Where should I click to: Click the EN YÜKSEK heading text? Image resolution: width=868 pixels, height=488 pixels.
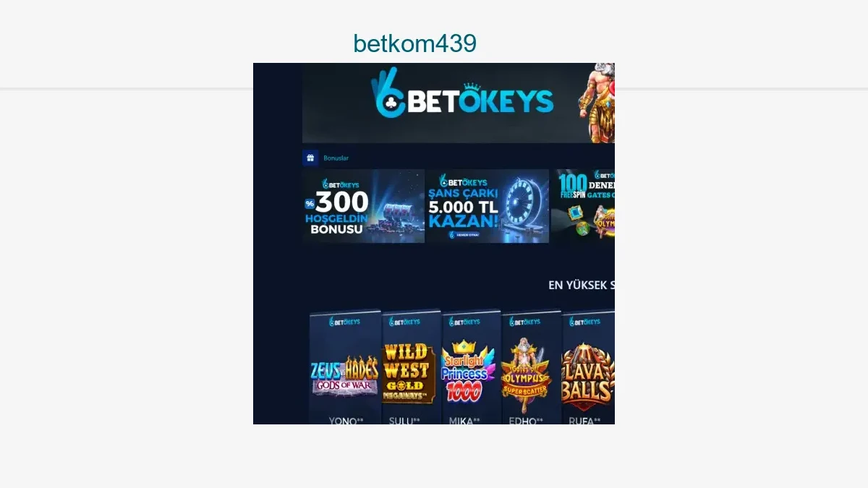pyautogui.click(x=582, y=285)
